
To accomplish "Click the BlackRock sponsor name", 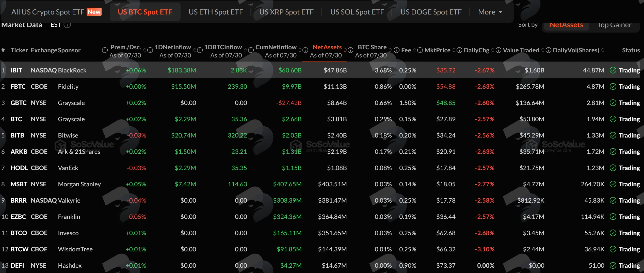I will [x=72, y=70].
